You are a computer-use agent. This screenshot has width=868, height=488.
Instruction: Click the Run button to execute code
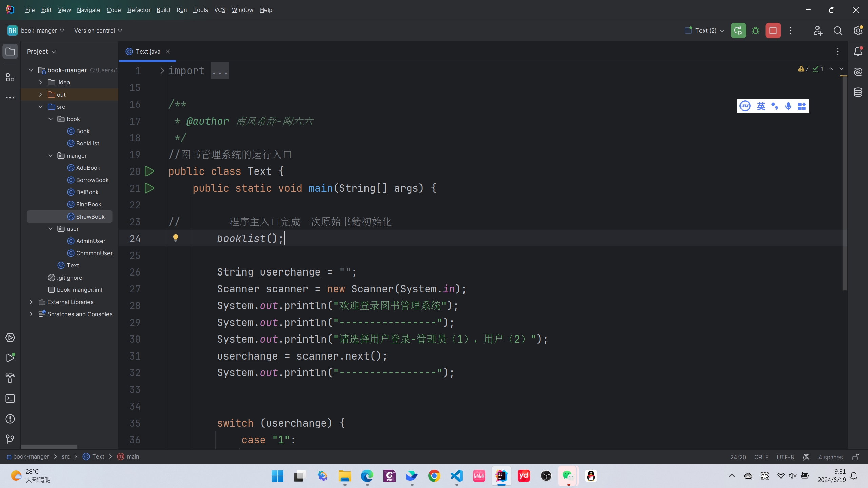point(737,30)
